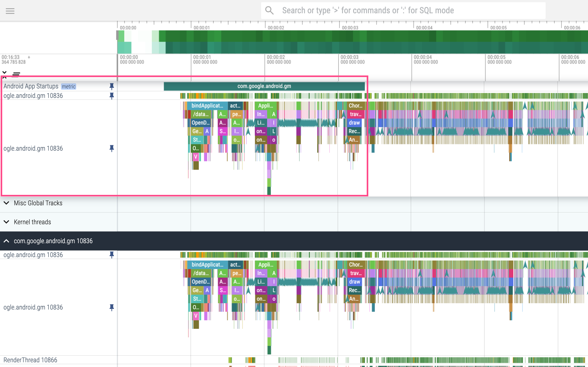Pin the first ogle.android.gm 10836 track
The width and height of the screenshot is (588, 367).
(x=112, y=96)
